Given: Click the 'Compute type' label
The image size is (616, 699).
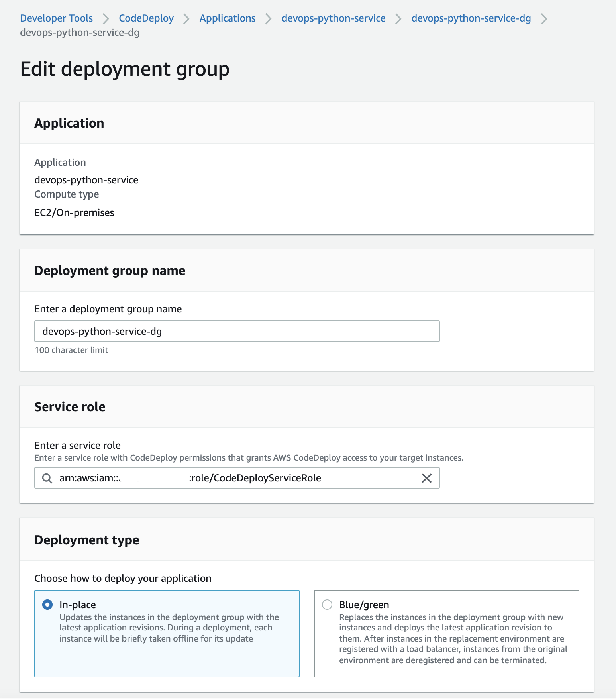Looking at the screenshot, I should coord(67,194).
